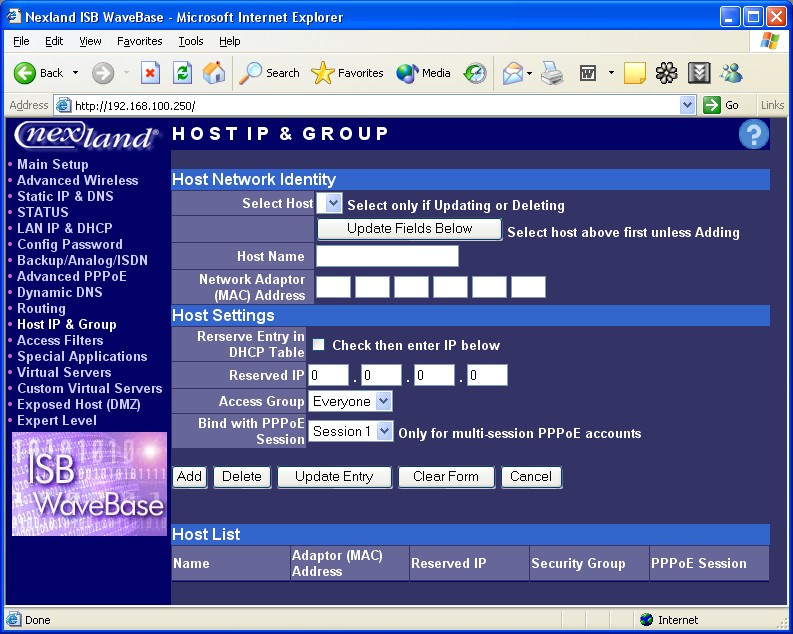Open the Messenger people icon
The width and height of the screenshot is (793, 634).
731,73
